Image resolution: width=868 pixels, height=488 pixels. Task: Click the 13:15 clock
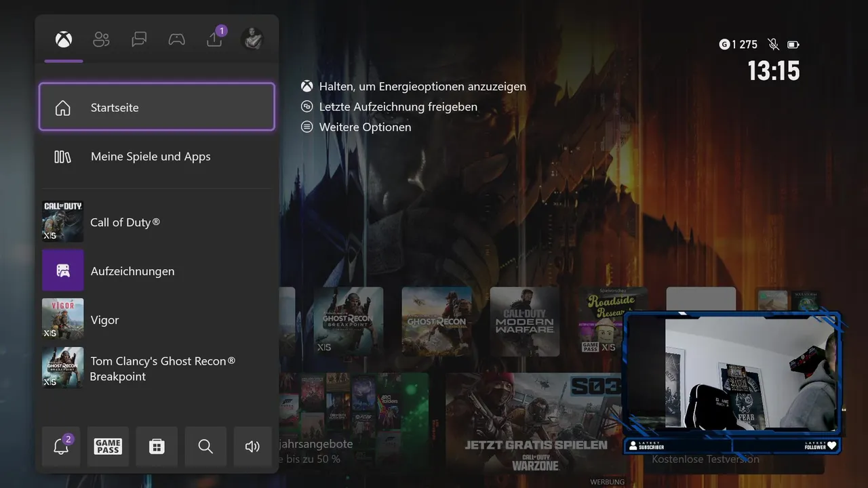774,70
